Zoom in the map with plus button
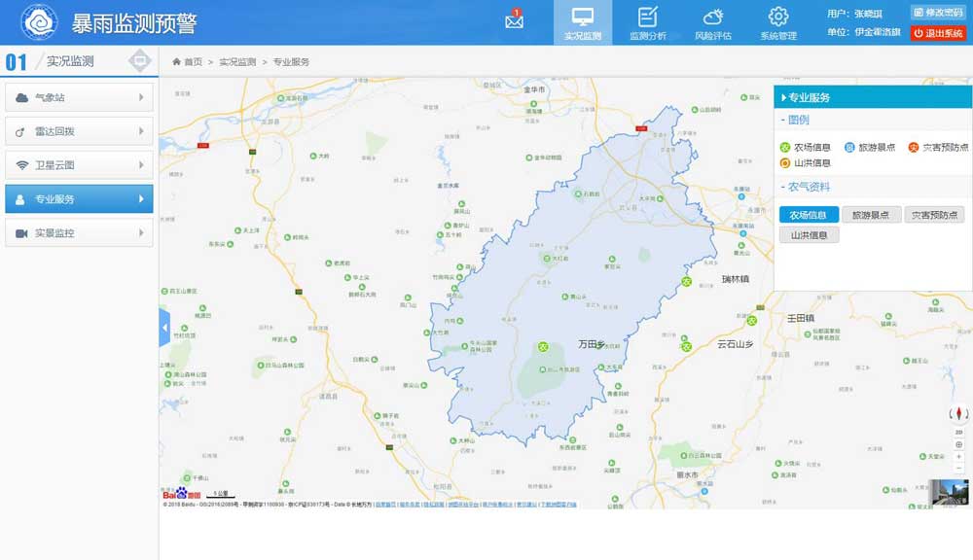The width and height of the screenshot is (973, 560). [x=958, y=456]
